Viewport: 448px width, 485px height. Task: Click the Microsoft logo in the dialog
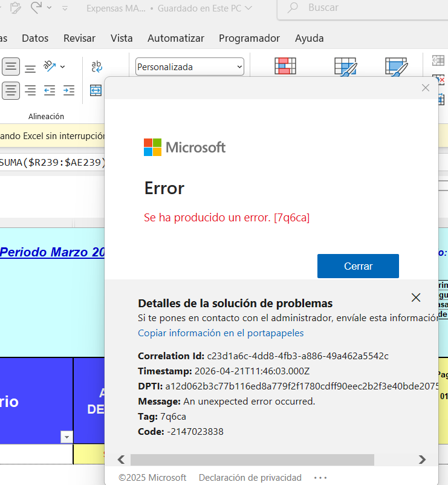pyautogui.click(x=184, y=147)
